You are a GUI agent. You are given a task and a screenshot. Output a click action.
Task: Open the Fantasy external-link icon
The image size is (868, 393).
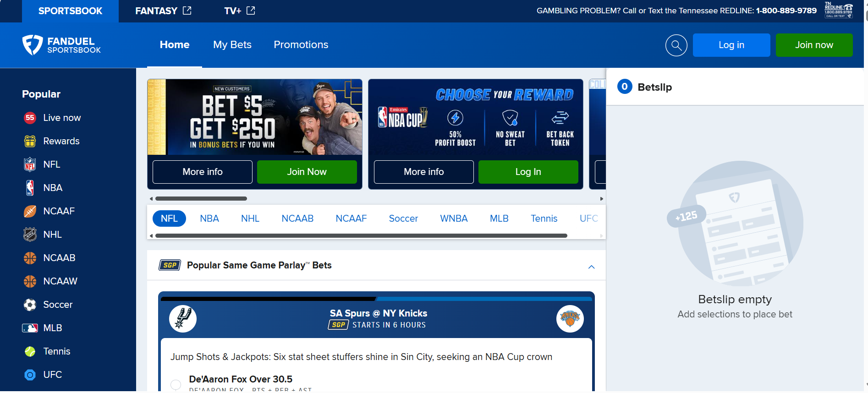pyautogui.click(x=187, y=11)
